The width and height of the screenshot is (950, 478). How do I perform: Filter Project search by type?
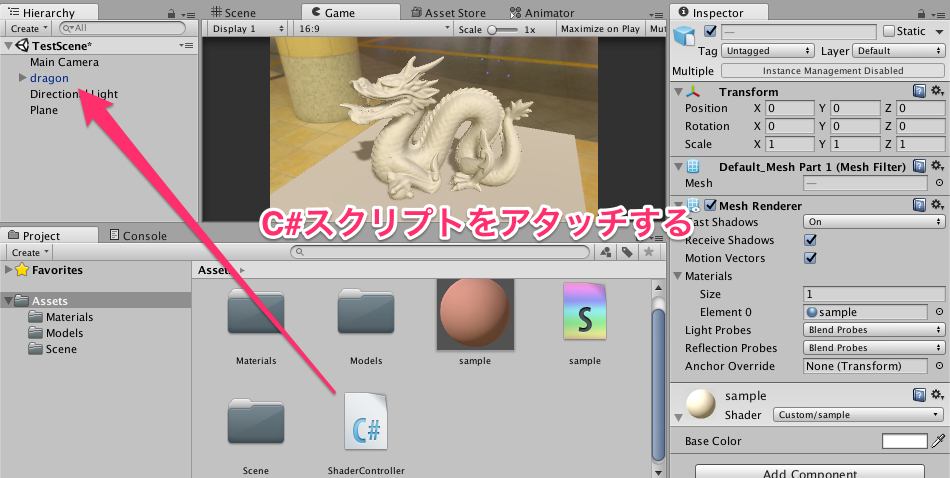tap(605, 252)
